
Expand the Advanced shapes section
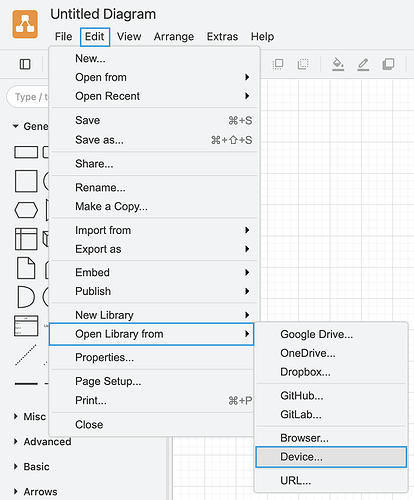[42, 442]
